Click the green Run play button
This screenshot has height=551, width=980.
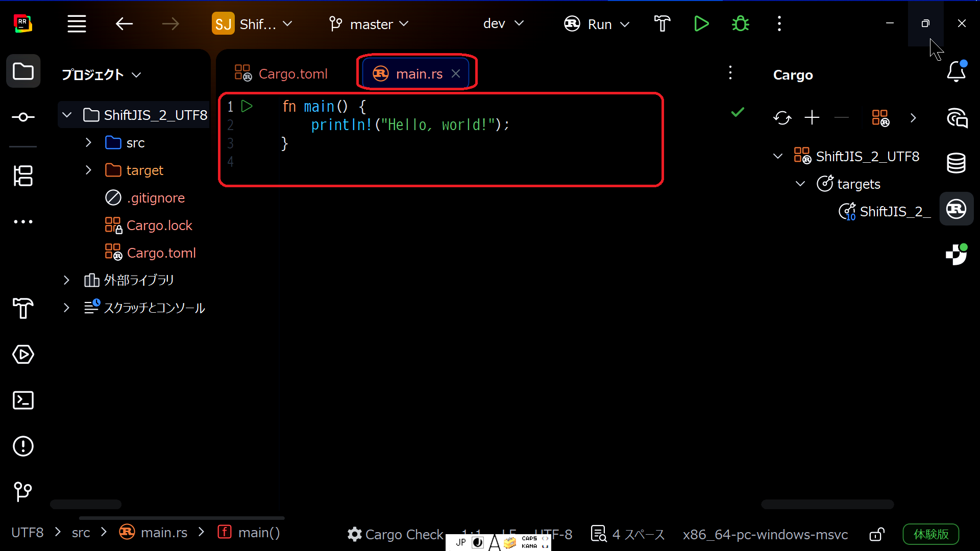pyautogui.click(x=701, y=24)
